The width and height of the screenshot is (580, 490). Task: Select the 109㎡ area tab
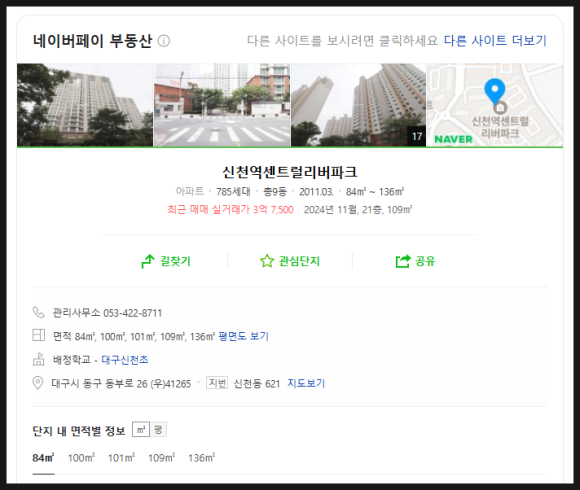pyautogui.click(x=161, y=458)
